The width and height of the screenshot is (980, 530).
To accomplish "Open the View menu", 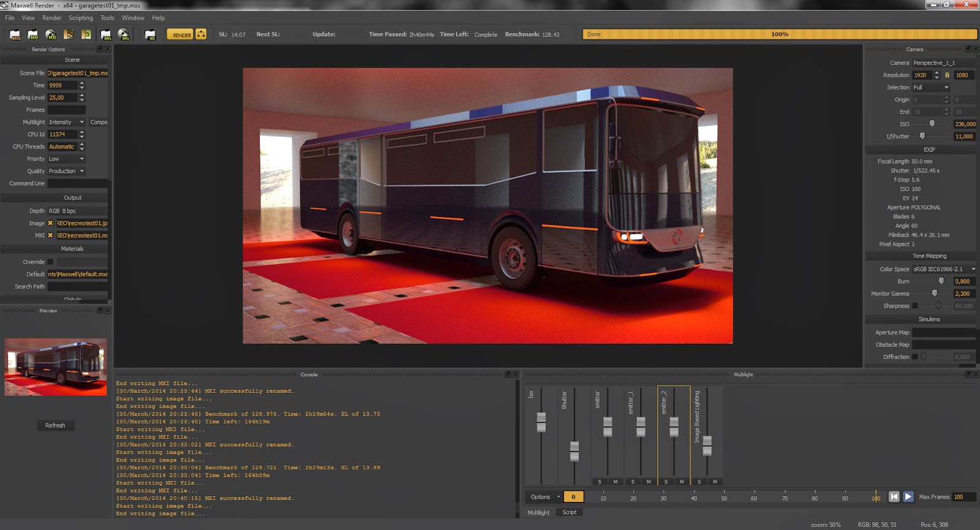I will [28, 18].
